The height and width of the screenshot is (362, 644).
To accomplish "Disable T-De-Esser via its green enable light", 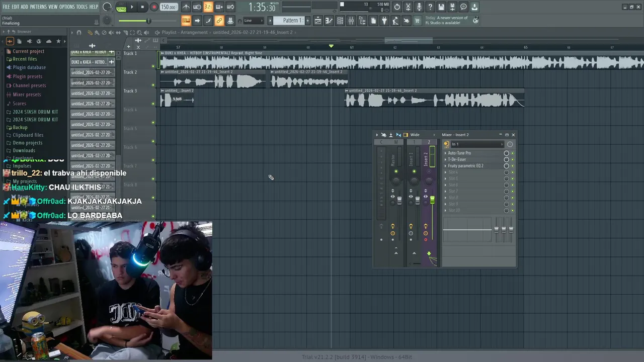I will (x=513, y=159).
